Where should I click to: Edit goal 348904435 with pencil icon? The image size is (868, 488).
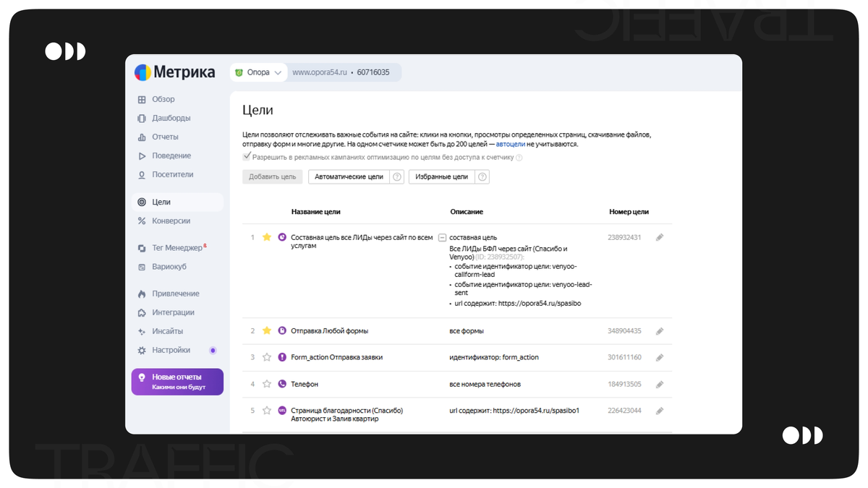[660, 331]
